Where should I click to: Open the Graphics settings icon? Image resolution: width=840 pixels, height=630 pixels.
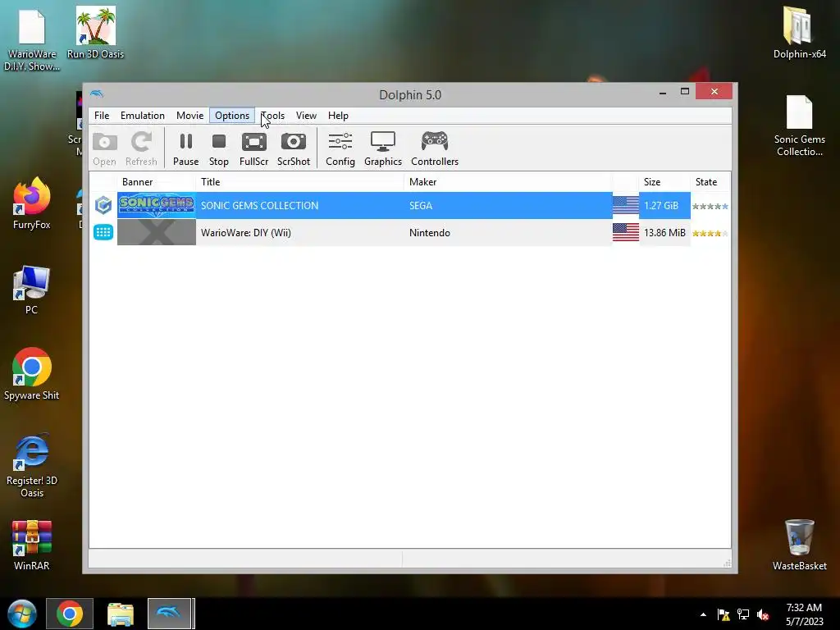point(383,148)
